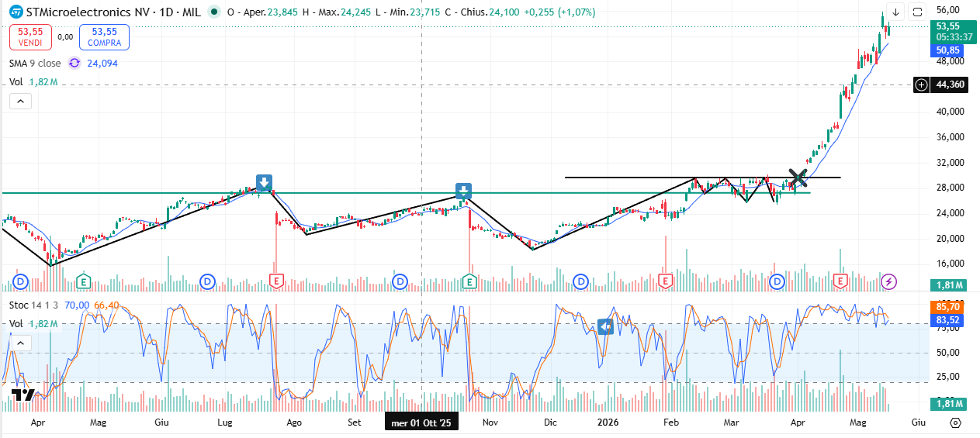980x438 pixels.
Task: Click the 16,000 price scale label
Action: [x=950, y=264]
